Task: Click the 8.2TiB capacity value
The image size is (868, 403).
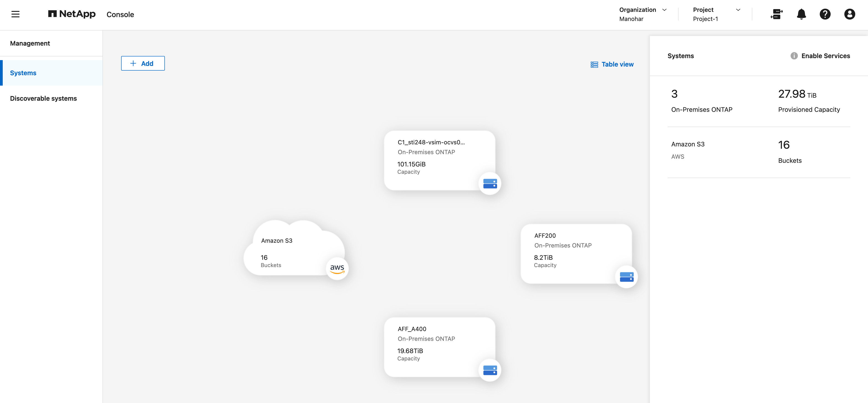Action: click(x=543, y=258)
